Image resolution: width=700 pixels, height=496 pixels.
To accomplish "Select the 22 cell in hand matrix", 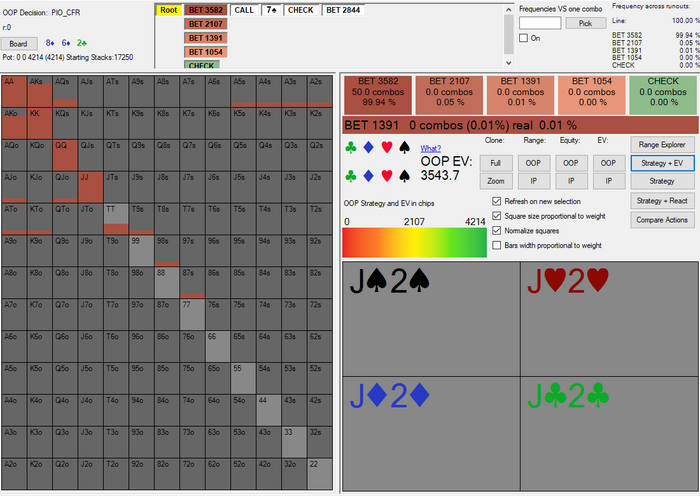I will tap(320, 474).
